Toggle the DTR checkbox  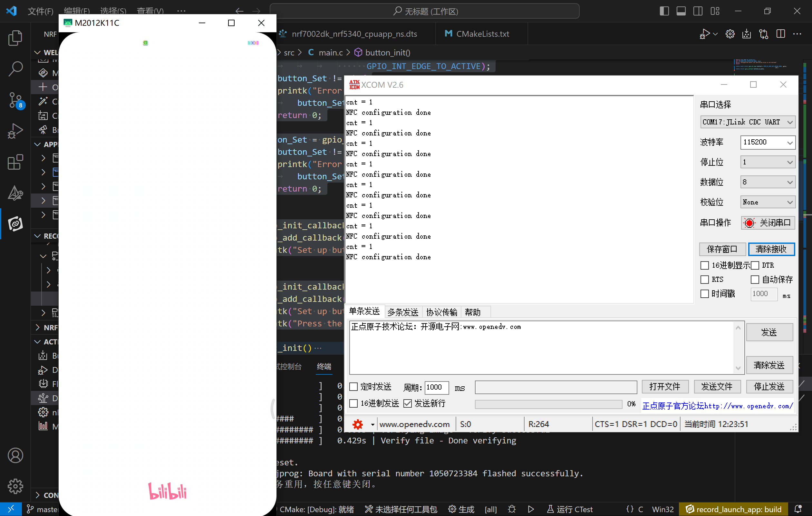click(755, 265)
